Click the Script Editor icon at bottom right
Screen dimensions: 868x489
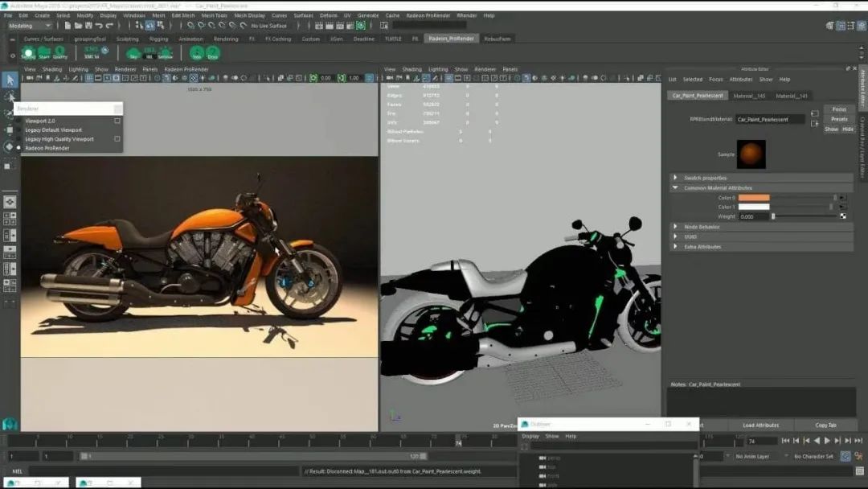tap(860, 471)
